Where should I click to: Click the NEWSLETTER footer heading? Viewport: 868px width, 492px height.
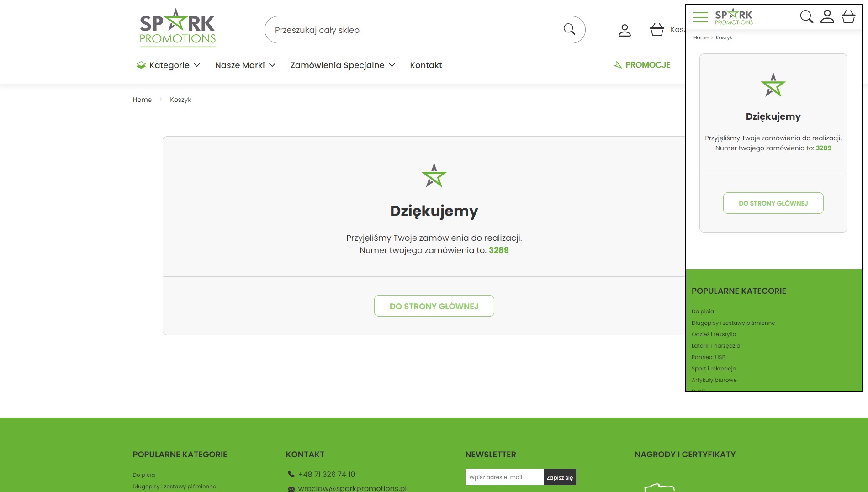[490, 455]
